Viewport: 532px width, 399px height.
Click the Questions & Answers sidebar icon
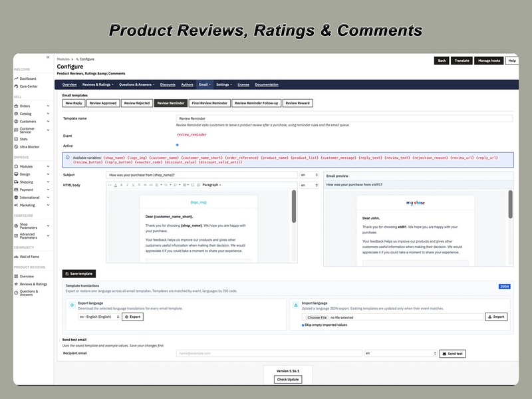click(16, 293)
